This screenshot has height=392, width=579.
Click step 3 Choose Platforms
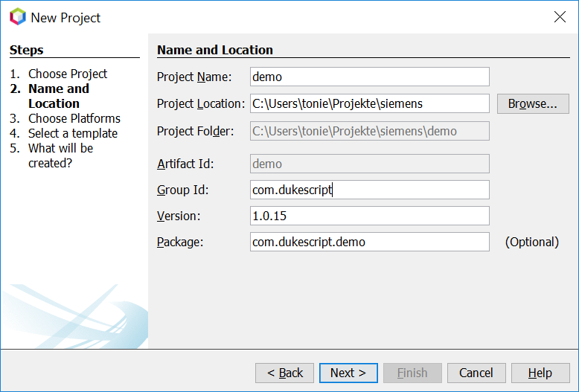74,118
